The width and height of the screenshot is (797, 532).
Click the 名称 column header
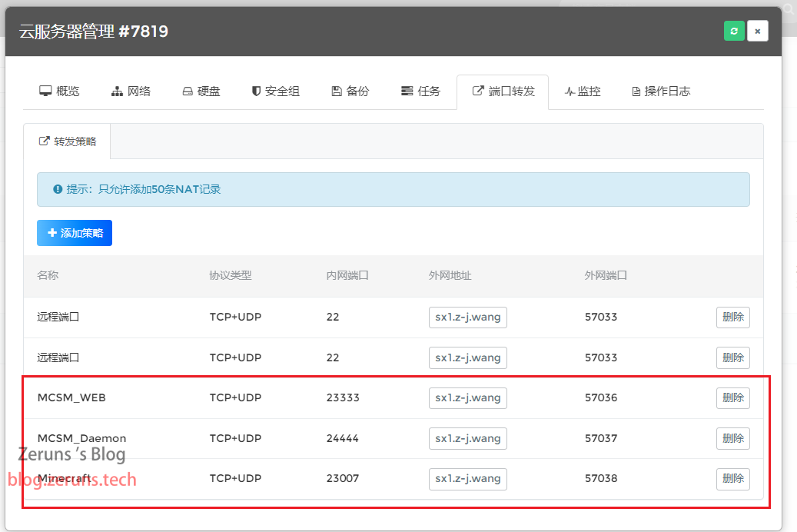[48, 275]
